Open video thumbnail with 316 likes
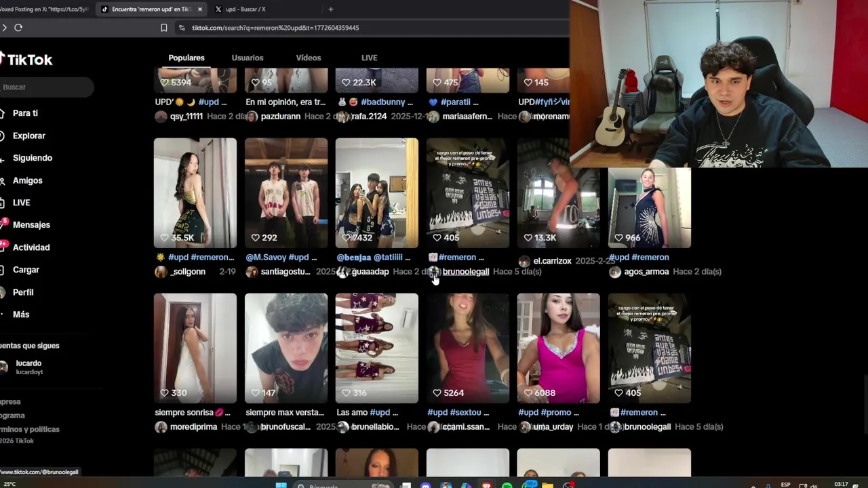This screenshot has width=868, height=488. coord(377,348)
